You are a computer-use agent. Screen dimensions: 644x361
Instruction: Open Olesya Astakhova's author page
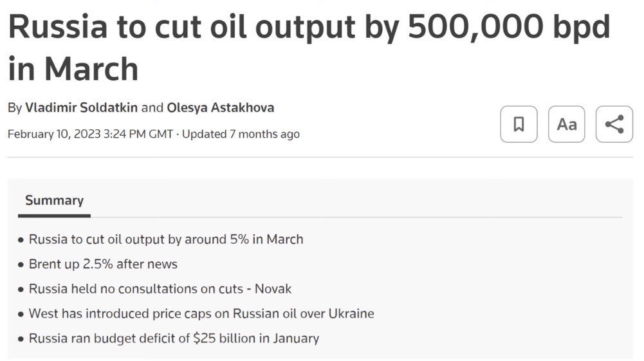point(220,107)
